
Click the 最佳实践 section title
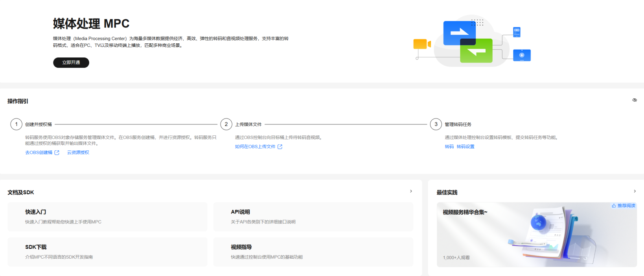click(447, 193)
